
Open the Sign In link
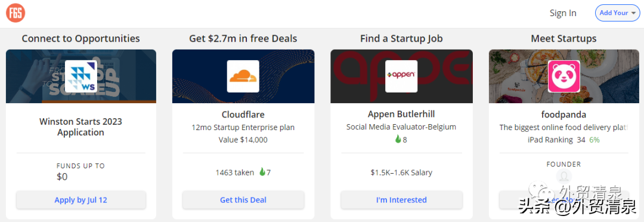563,13
